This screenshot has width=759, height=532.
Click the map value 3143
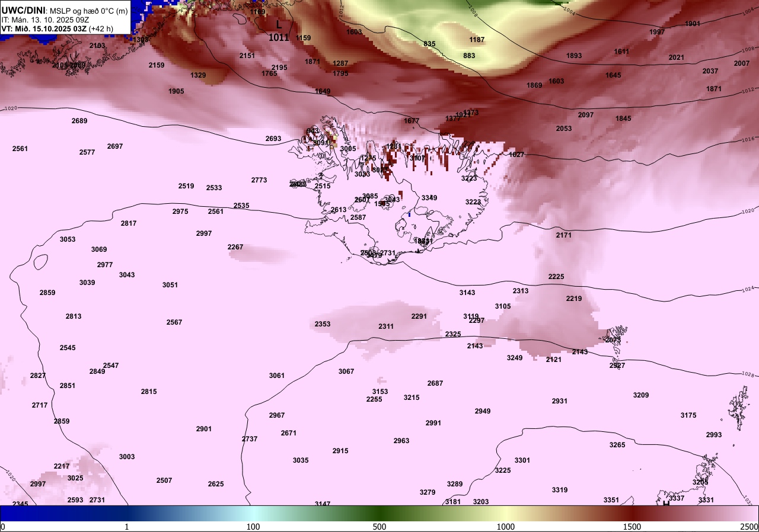pyautogui.click(x=467, y=293)
